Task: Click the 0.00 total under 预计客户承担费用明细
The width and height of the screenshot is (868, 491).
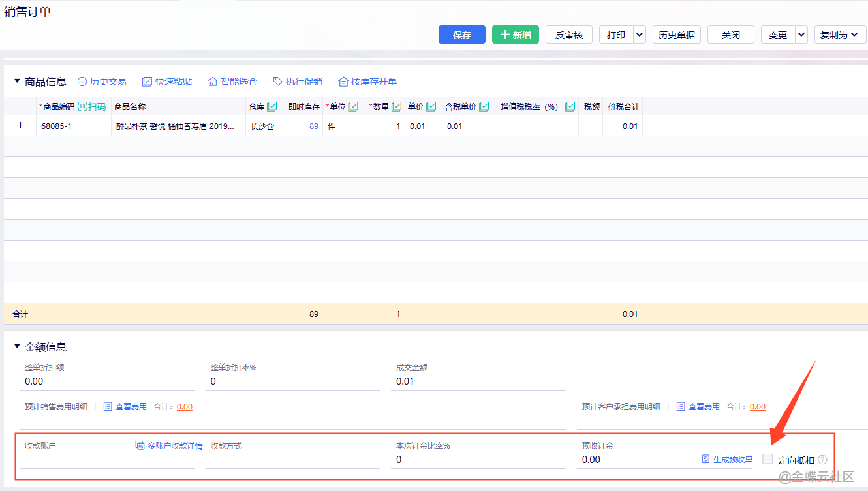Action: point(758,406)
